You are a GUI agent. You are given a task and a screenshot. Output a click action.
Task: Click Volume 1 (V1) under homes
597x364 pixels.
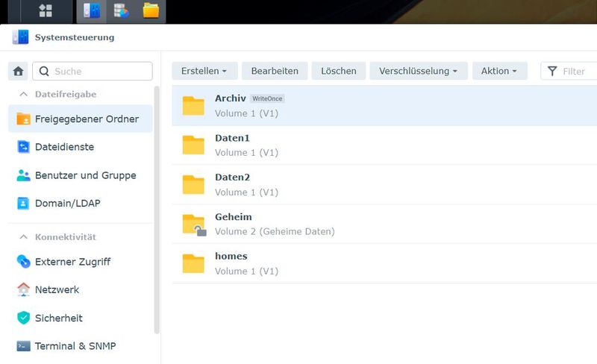[247, 271]
